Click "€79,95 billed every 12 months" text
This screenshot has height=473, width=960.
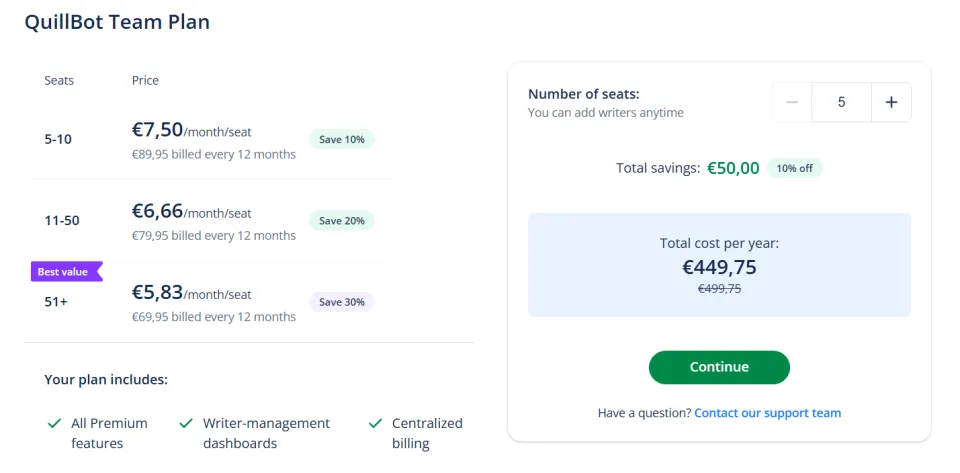pos(214,236)
